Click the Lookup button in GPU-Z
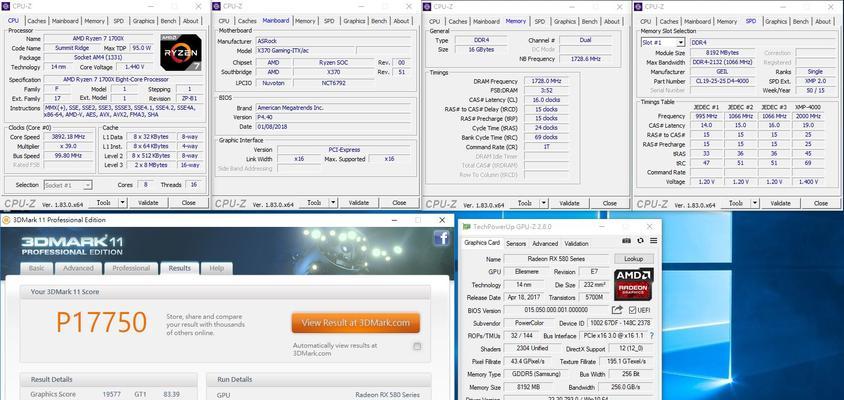The height and width of the screenshot is (400, 844). click(x=634, y=258)
